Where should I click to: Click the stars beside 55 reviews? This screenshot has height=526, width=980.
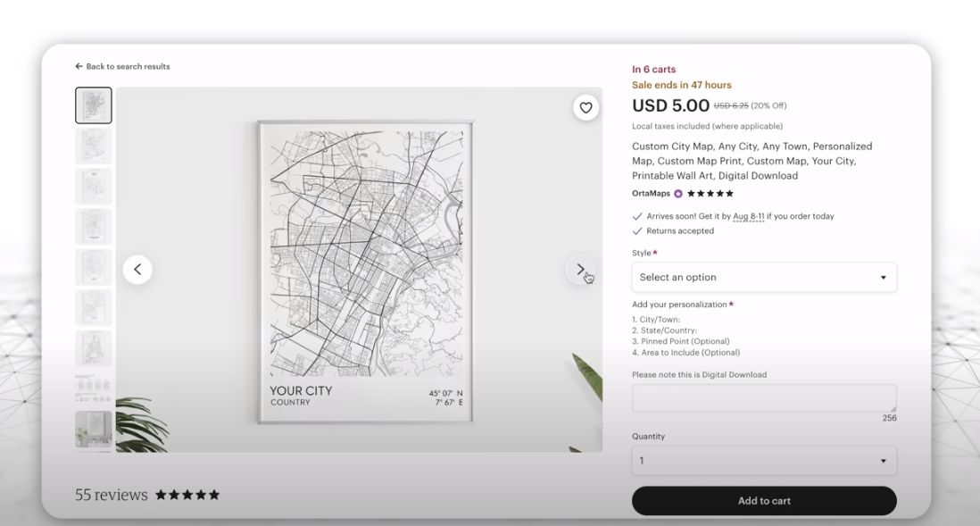(x=187, y=495)
